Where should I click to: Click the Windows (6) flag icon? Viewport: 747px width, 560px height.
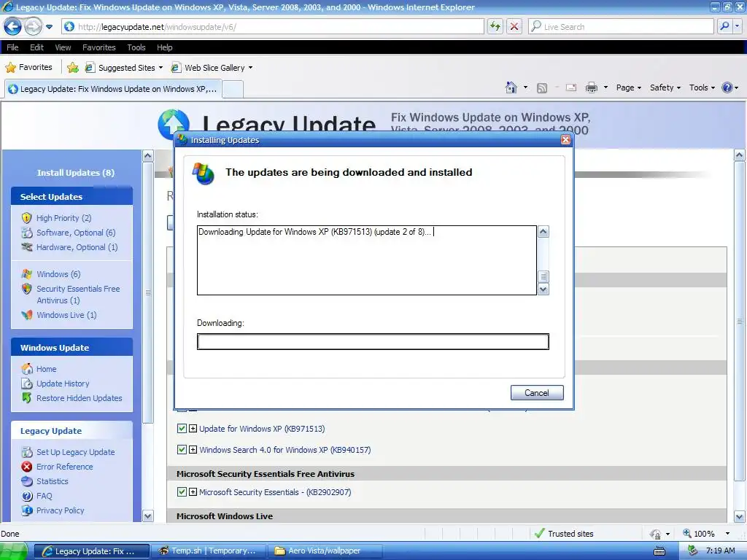[x=27, y=274]
